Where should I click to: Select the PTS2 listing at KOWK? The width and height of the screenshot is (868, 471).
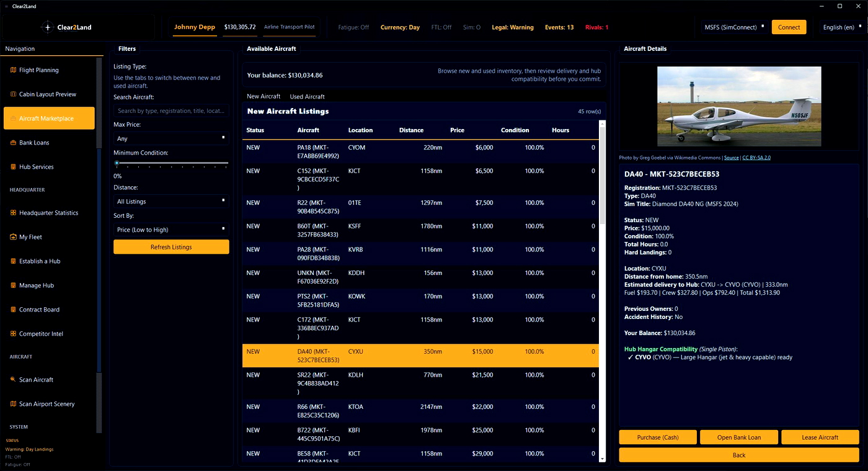[x=420, y=301]
